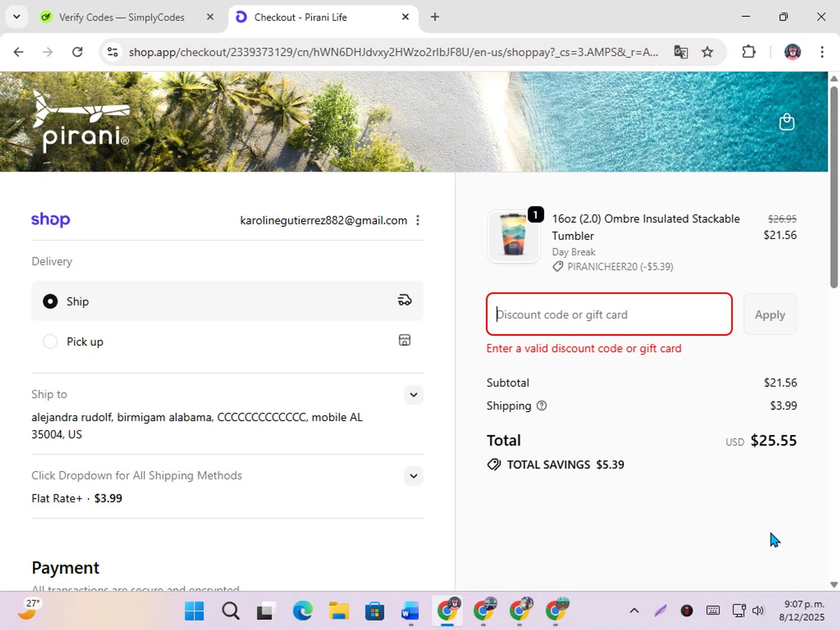
Task: Open the volume control in system tray
Action: coord(758,610)
